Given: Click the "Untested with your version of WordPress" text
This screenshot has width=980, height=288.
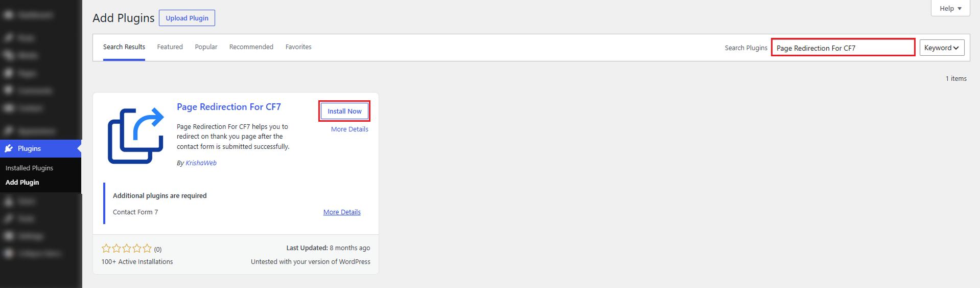Looking at the screenshot, I should [x=311, y=262].
